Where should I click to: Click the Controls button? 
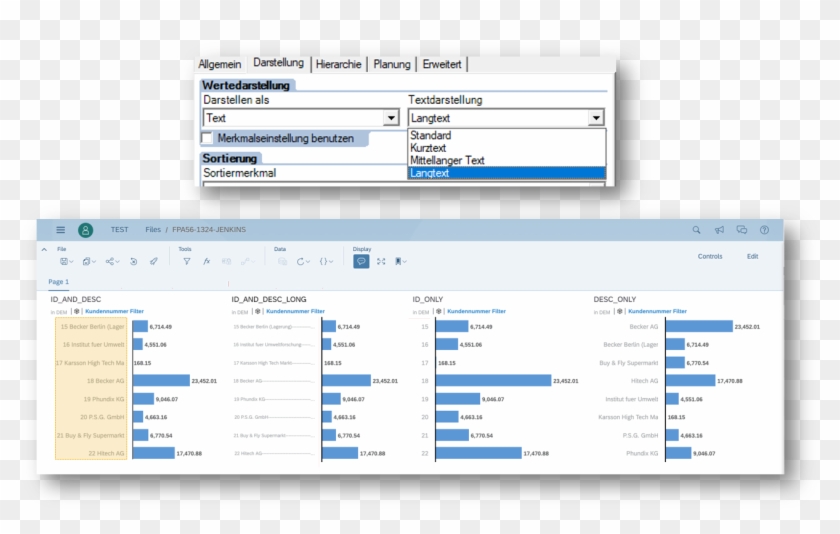click(710, 256)
